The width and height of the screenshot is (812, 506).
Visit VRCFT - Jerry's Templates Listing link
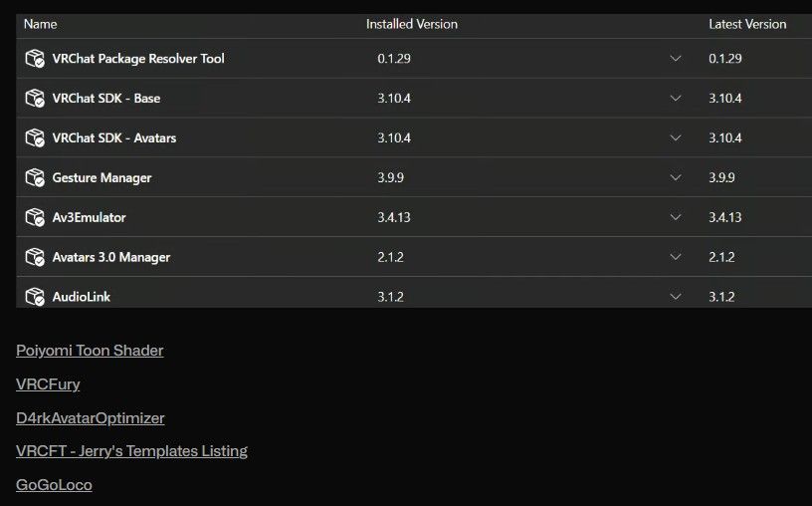point(131,451)
